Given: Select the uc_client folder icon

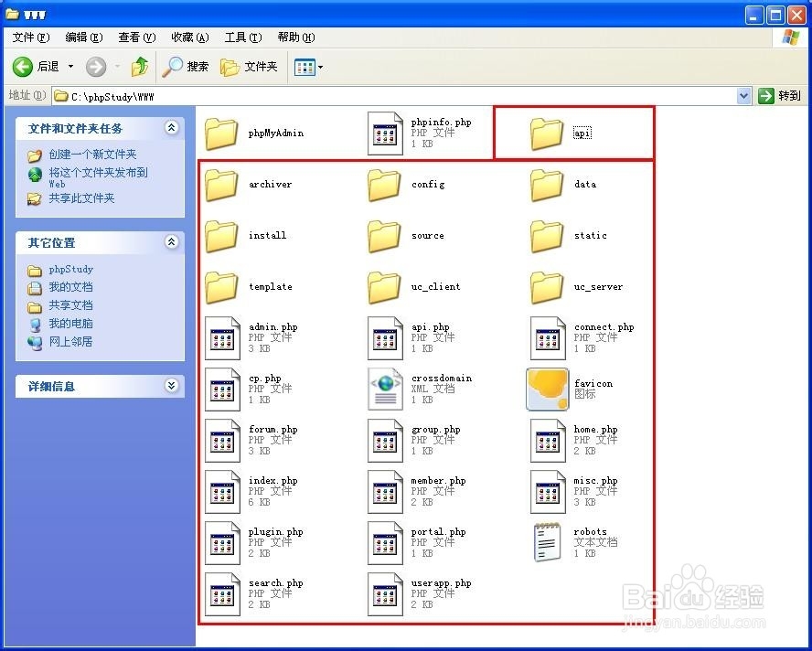Looking at the screenshot, I should click(384, 287).
